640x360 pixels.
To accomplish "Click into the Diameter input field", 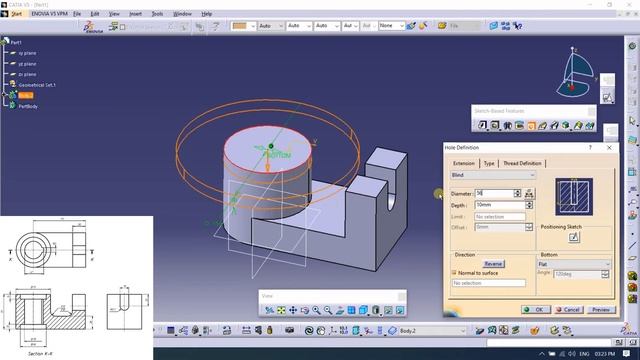I will [494, 193].
